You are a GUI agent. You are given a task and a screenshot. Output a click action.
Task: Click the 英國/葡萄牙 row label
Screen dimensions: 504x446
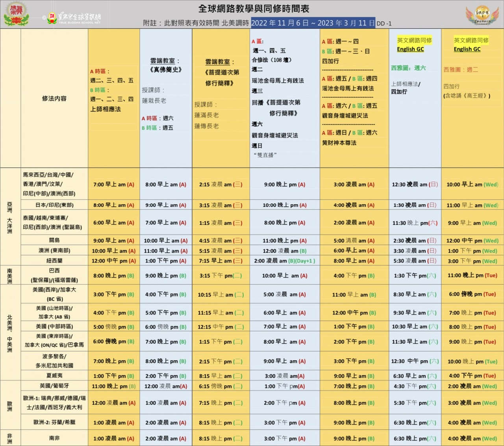[x=54, y=386]
